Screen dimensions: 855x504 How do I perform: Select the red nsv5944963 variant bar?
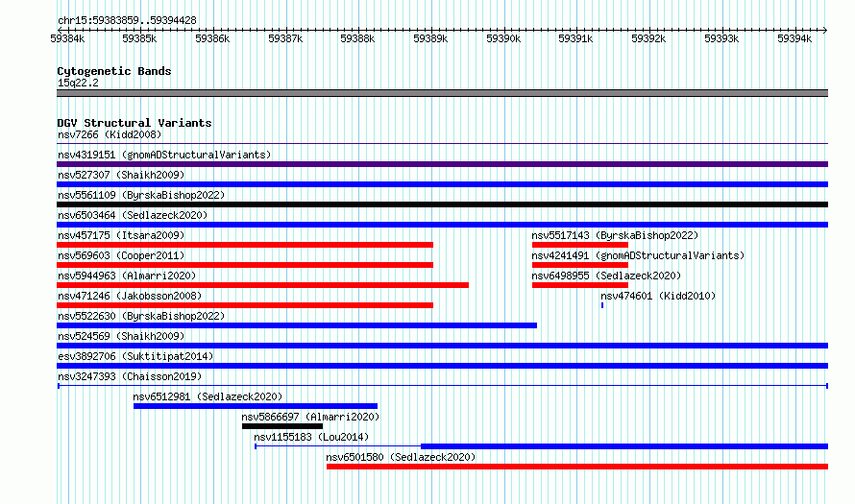pos(263,285)
